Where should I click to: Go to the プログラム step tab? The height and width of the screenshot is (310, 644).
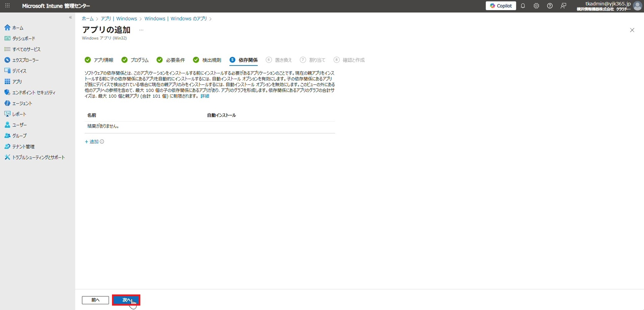click(x=135, y=60)
